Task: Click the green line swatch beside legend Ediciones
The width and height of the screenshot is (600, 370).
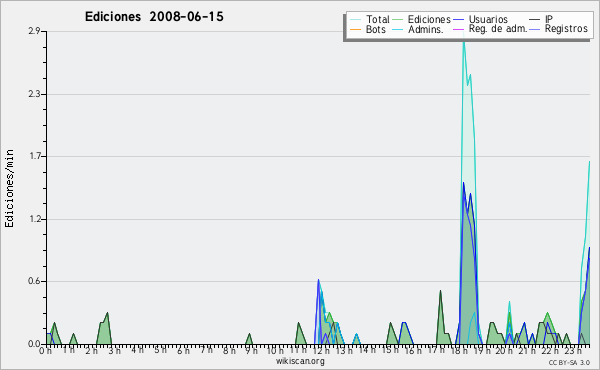Action: click(x=398, y=20)
